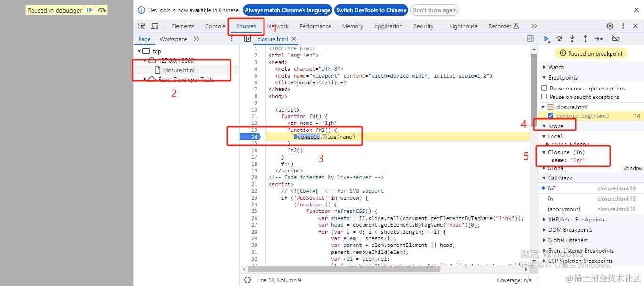
Task: Select fn2 call stack frame
Action: 591,188
